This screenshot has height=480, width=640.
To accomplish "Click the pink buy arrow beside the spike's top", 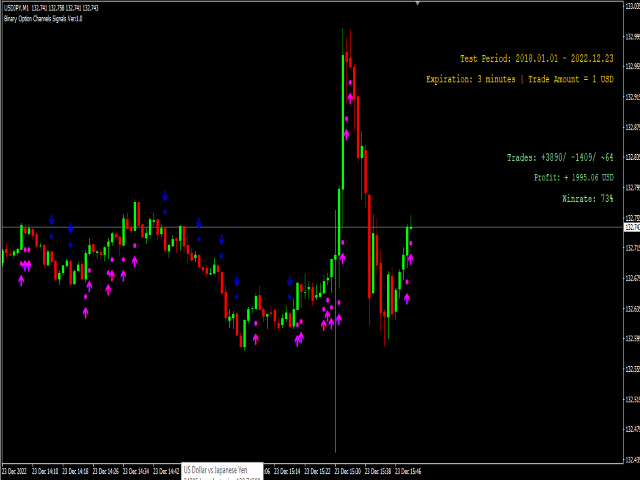I will click(x=350, y=98).
